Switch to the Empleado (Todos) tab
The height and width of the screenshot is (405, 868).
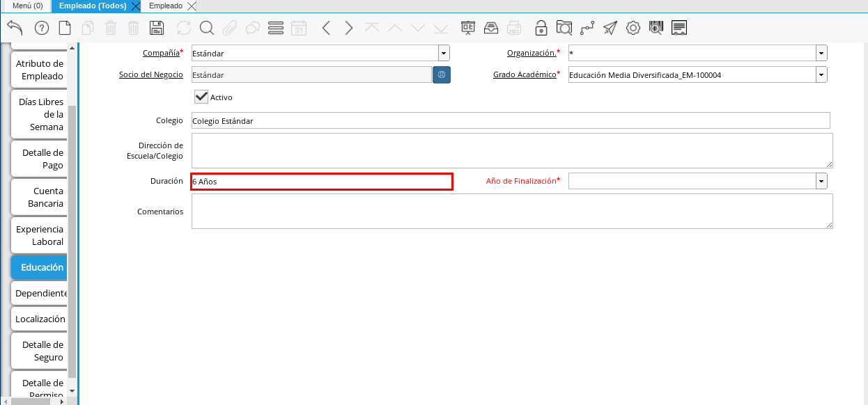[93, 6]
